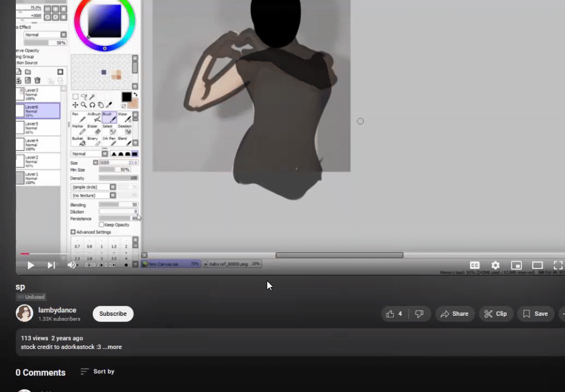This screenshot has width=565, height=392.
Task: Click the black foreground color swatch
Action: [x=126, y=97]
